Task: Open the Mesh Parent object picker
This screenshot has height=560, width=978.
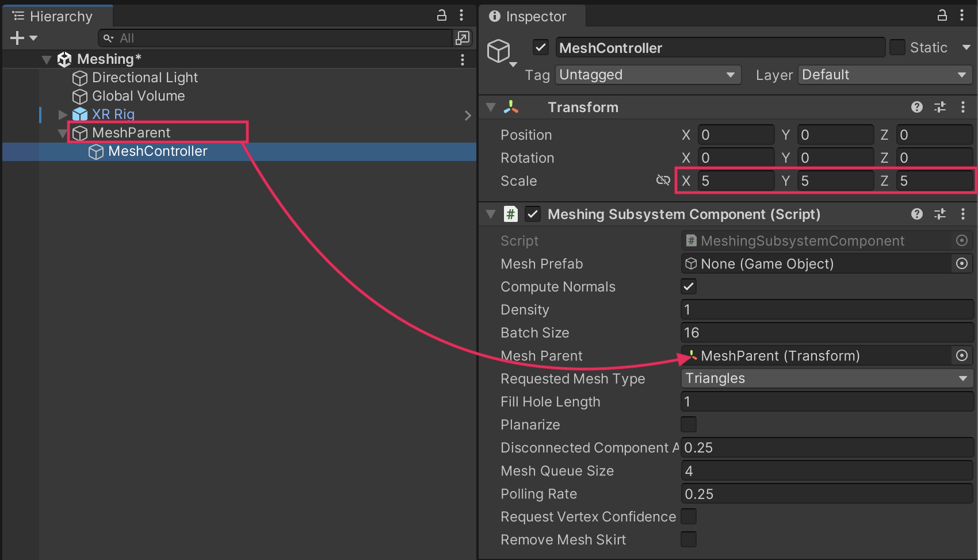Action: [961, 355]
